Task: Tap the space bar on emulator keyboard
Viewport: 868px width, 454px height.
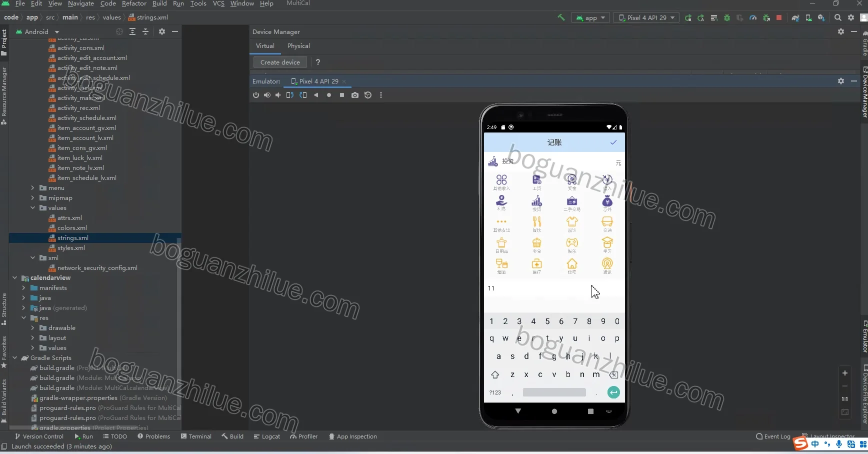Action: point(554,392)
